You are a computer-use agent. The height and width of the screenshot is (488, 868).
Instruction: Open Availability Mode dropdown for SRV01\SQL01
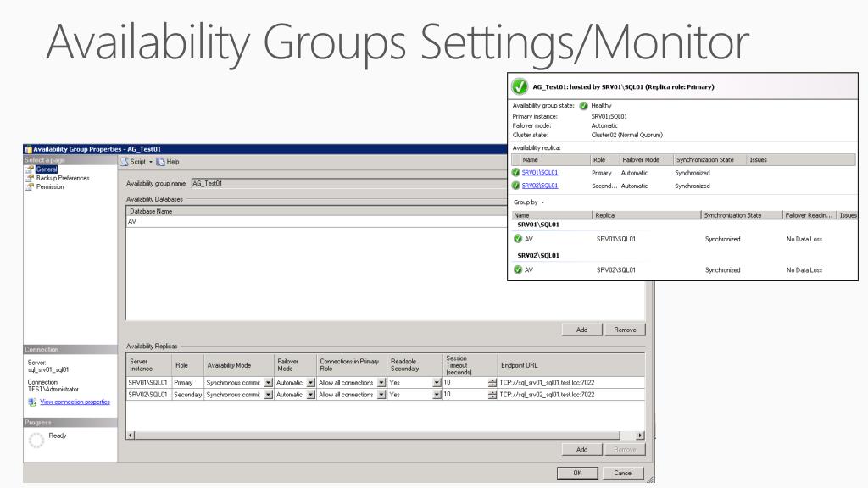(x=269, y=382)
